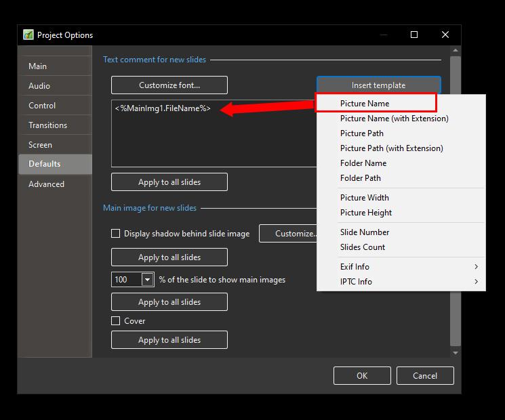The image size is (505, 420).
Task: Toggle the Cover checkbox
Action: click(x=116, y=321)
